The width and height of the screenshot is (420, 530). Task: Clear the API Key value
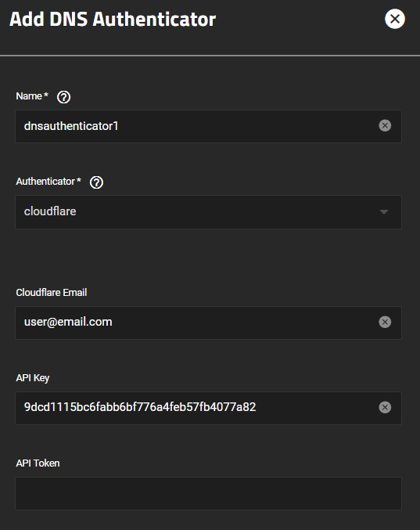click(385, 407)
